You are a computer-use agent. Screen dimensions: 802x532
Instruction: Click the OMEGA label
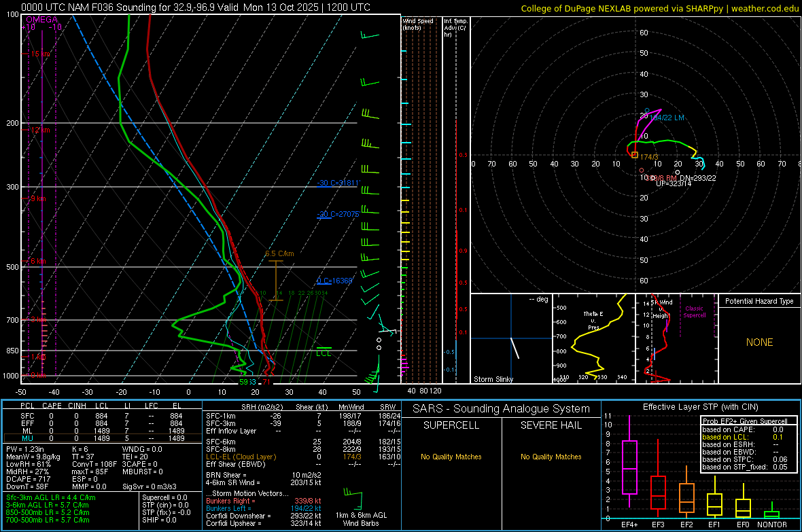coord(41,20)
